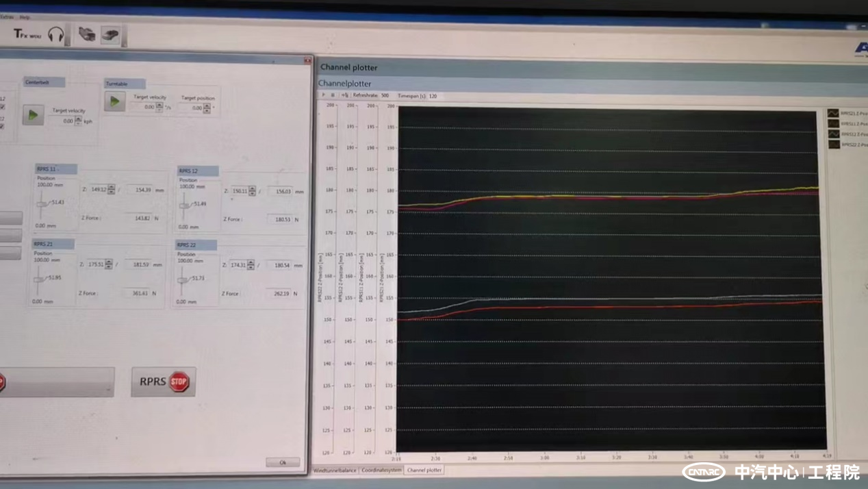Start the Centerbelt with its green play button

(x=33, y=115)
